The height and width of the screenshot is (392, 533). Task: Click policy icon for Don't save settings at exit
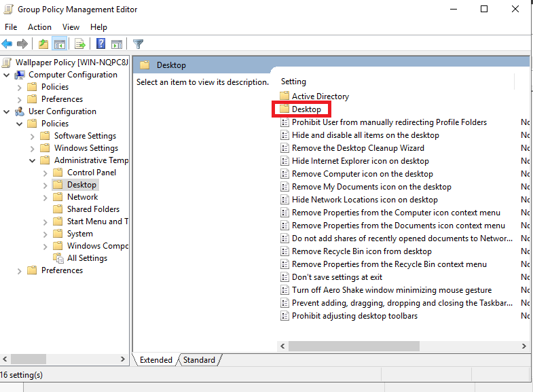pyautogui.click(x=284, y=277)
